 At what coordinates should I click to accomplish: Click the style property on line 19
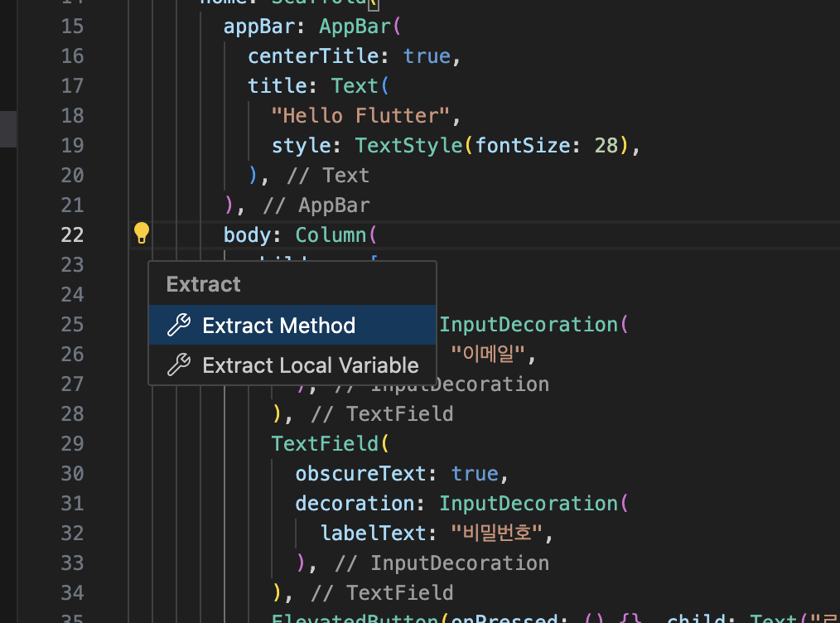click(301, 146)
